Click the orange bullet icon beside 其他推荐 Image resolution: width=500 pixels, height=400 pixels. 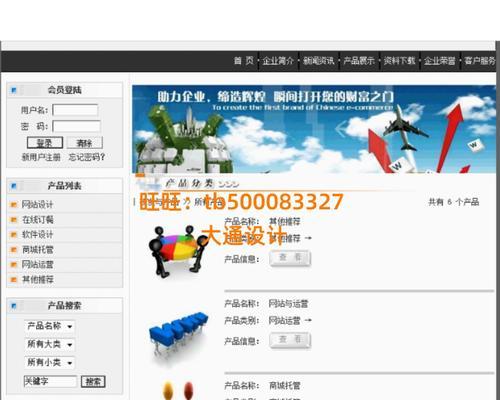[x=14, y=280]
